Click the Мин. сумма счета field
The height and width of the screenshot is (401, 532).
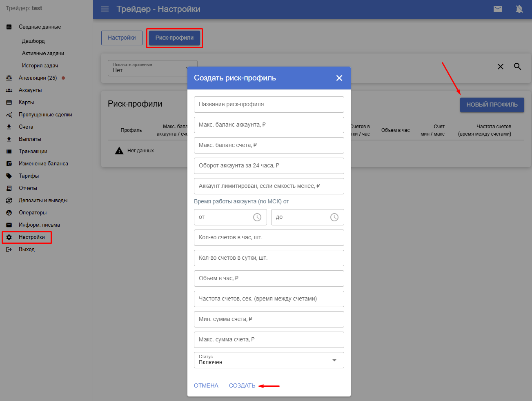269,319
